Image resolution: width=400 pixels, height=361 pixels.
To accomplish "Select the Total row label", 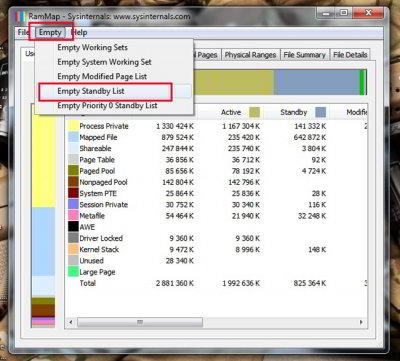I will (88, 283).
